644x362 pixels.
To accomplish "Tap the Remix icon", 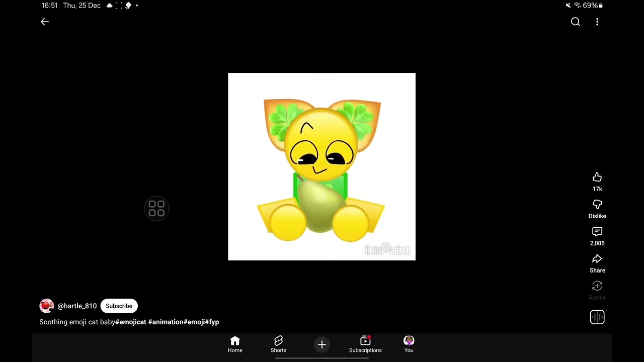I will click(597, 286).
